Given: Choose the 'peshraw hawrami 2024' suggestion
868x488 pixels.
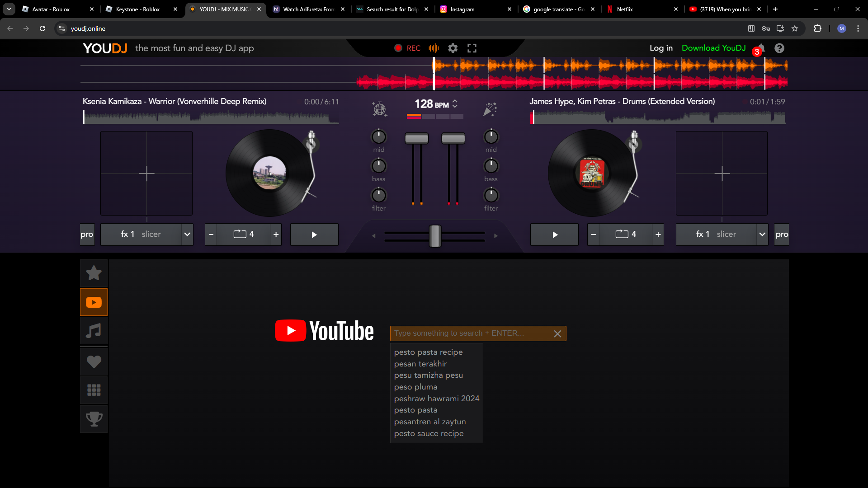Looking at the screenshot, I should pos(436,399).
